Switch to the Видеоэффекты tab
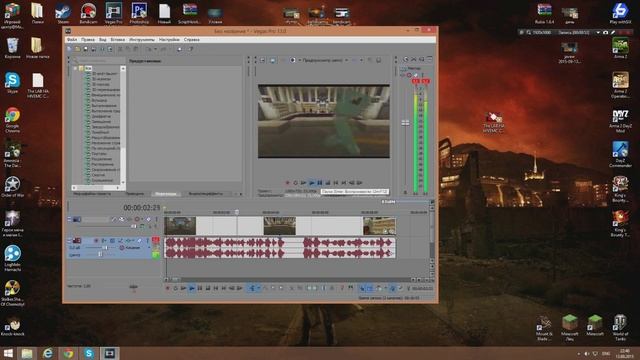640x360 pixels. [x=206, y=194]
